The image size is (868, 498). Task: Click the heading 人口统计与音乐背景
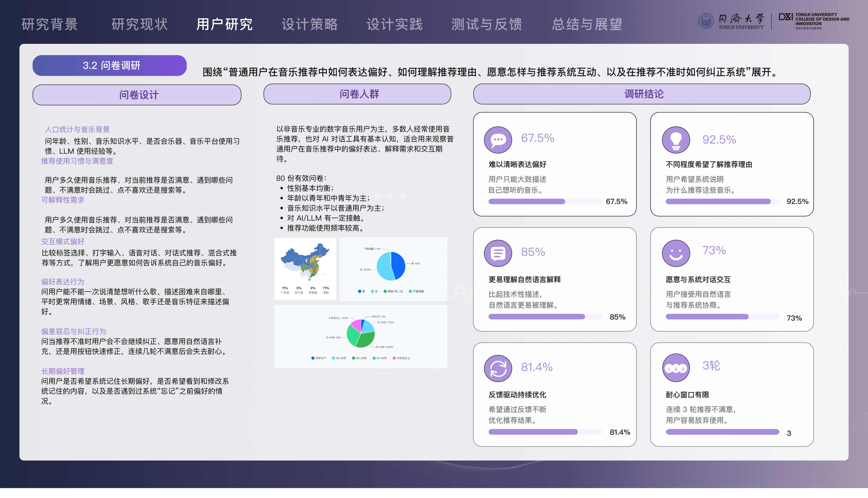(77, 130)
